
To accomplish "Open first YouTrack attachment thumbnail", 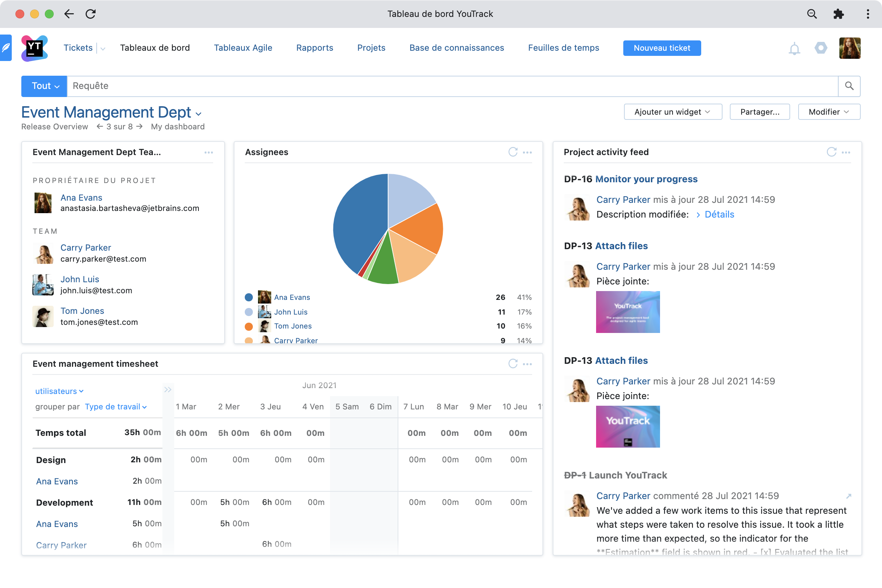I will 628,312.
